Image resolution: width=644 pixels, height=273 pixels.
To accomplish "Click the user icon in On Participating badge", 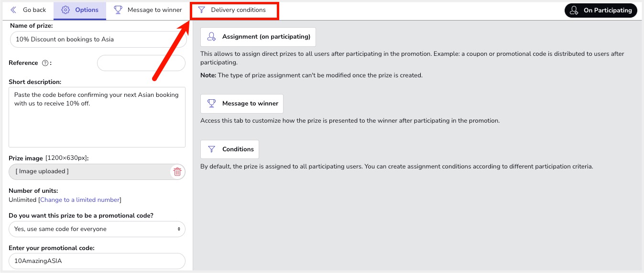I will pos(574,10).
